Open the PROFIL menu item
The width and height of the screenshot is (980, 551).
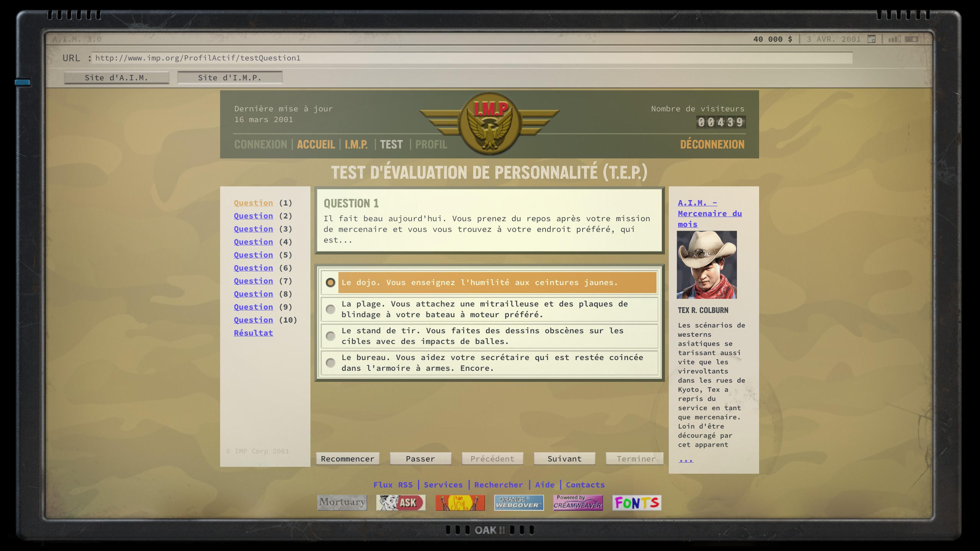431,145
